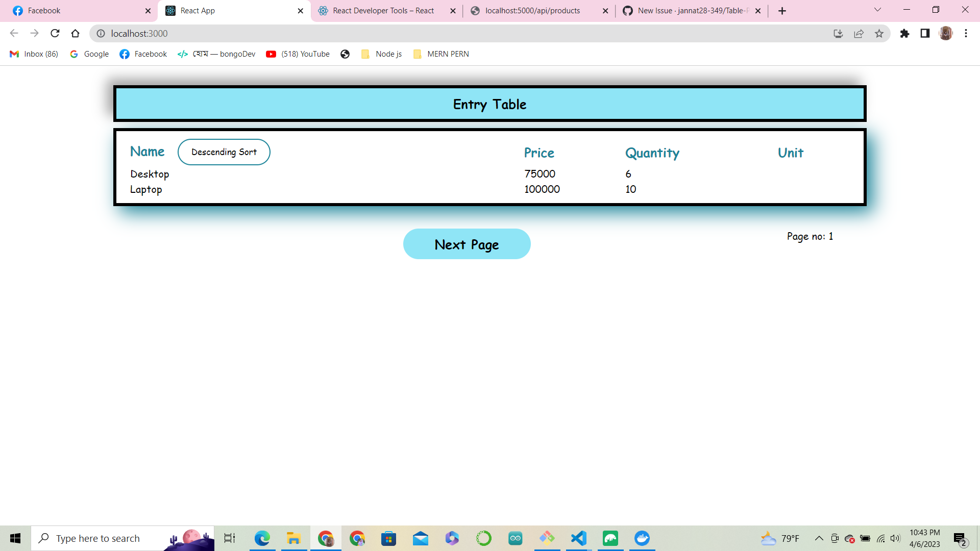Toggle Descending Sort on the Entry Table
The width and height of the screenshot is (980, 551).
[x=224, y=152]
